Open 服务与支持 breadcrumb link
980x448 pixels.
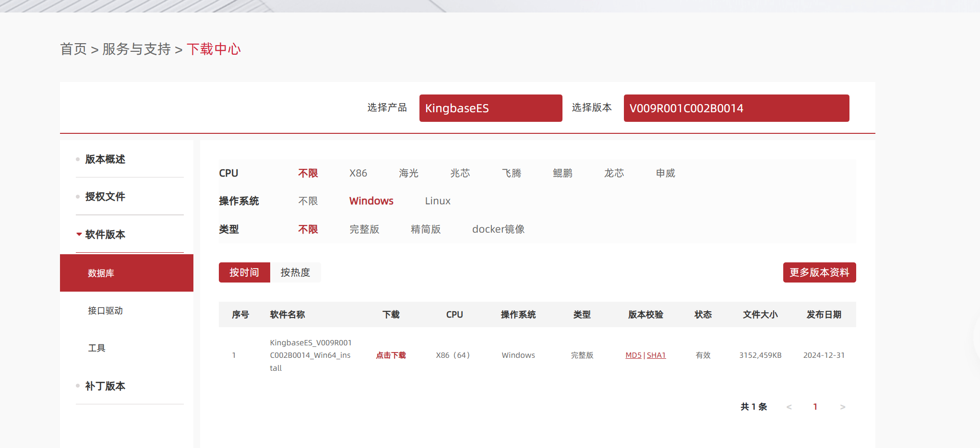click(136, 49)
